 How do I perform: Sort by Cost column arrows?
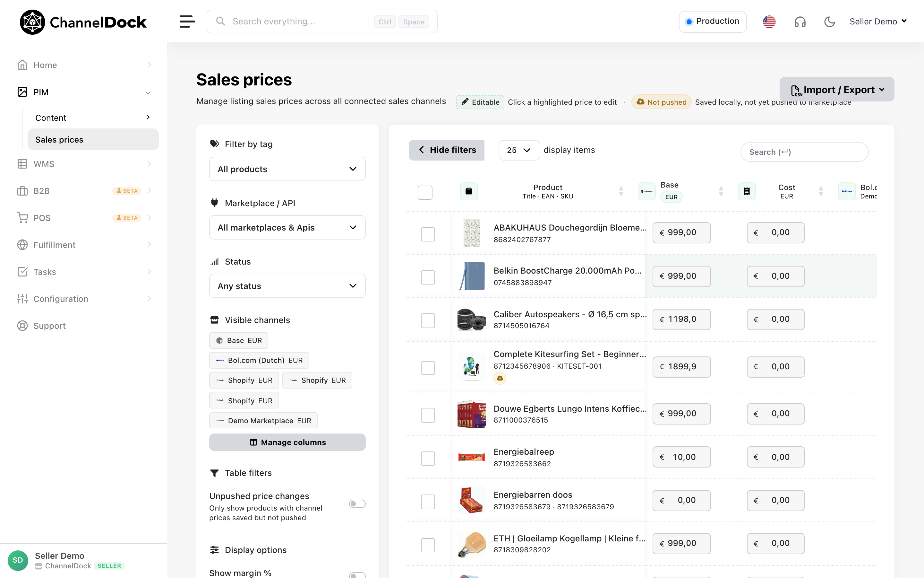click(x=821, y=191)
